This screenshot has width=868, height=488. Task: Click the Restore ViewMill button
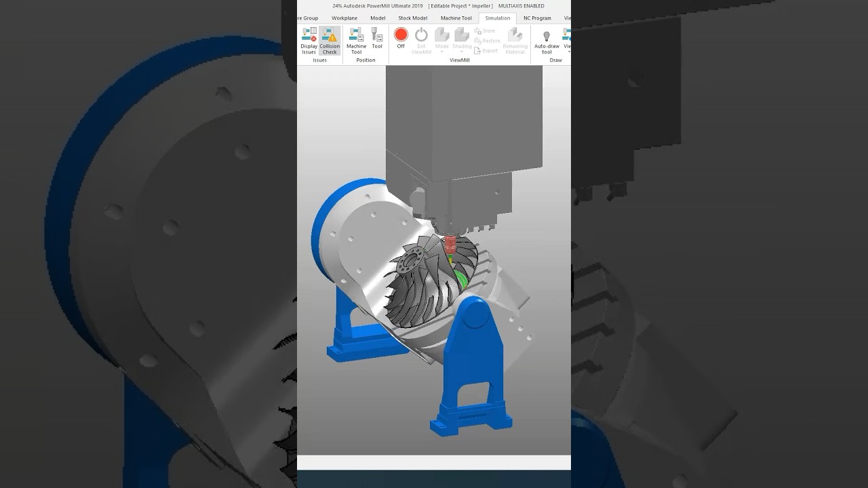488,41
